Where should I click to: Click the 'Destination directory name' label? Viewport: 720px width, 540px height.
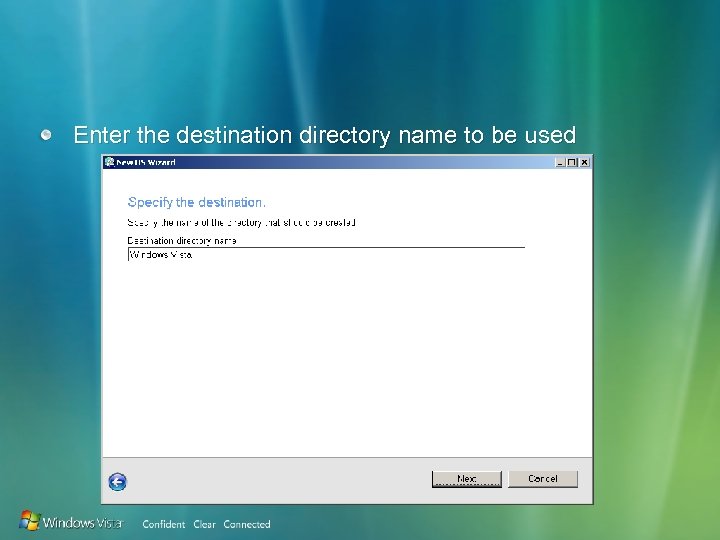tap(182, 241)
